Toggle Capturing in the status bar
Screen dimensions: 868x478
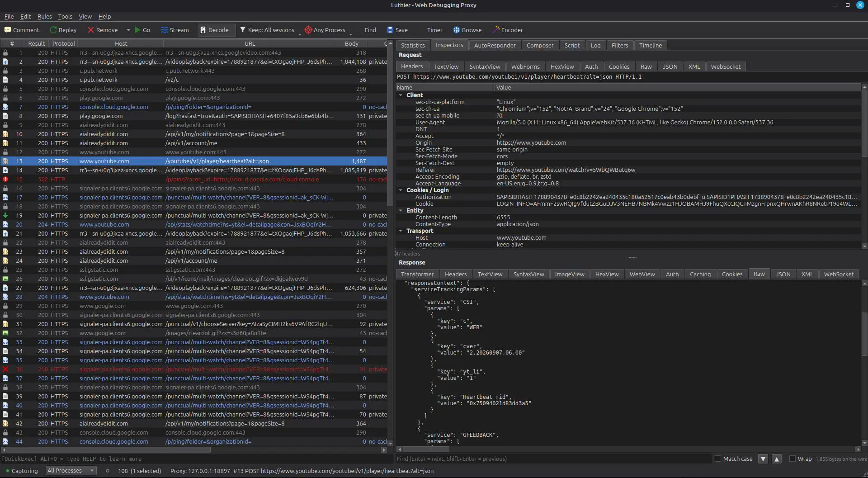coord(21,471)
